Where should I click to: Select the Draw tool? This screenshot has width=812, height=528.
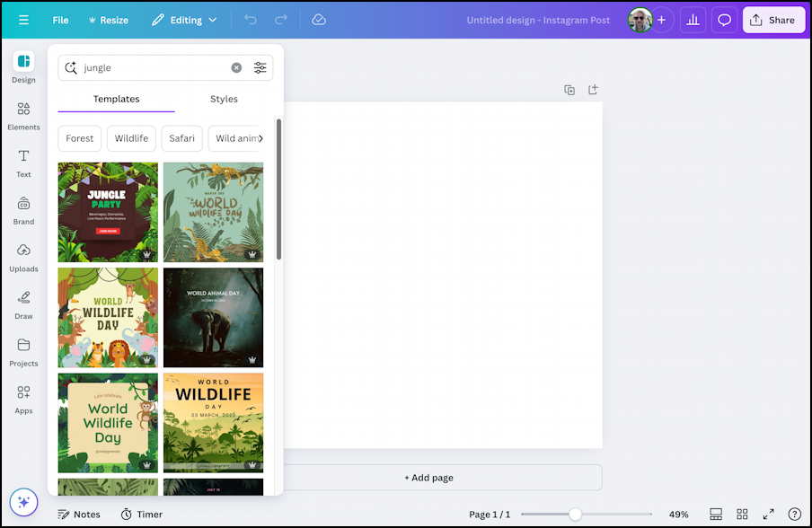coord(23,305)
